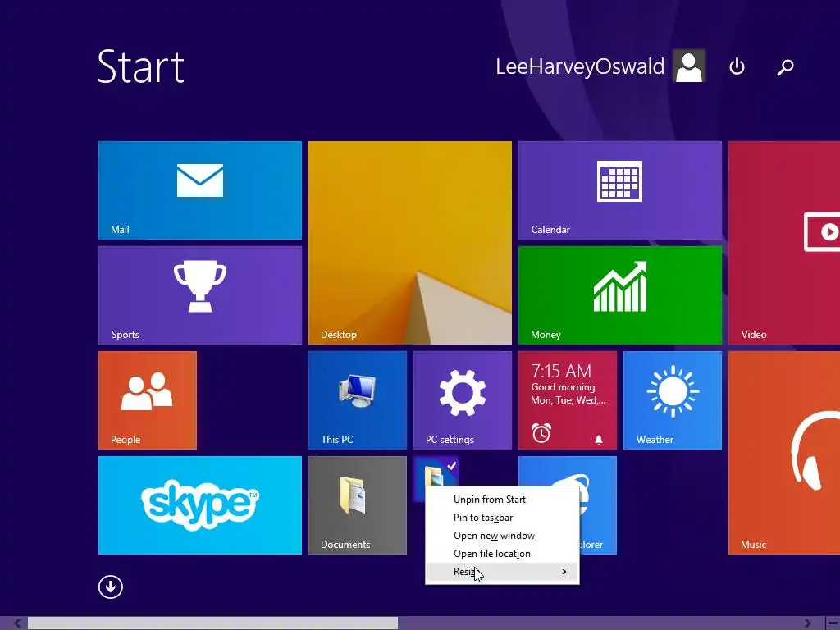840x630 pixels.
Task: Open the Weather sun tile
Action: [673, 400]
